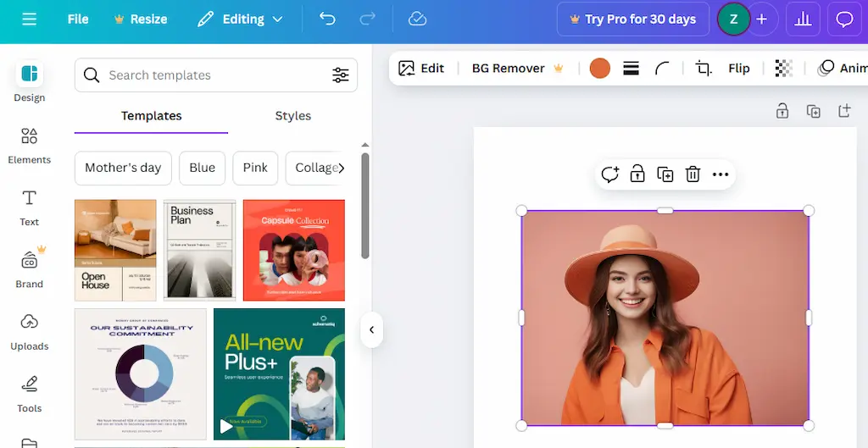Select the woman in orange hat photo
This screenshot has height=448, width=868.
[x=665, y=318]
